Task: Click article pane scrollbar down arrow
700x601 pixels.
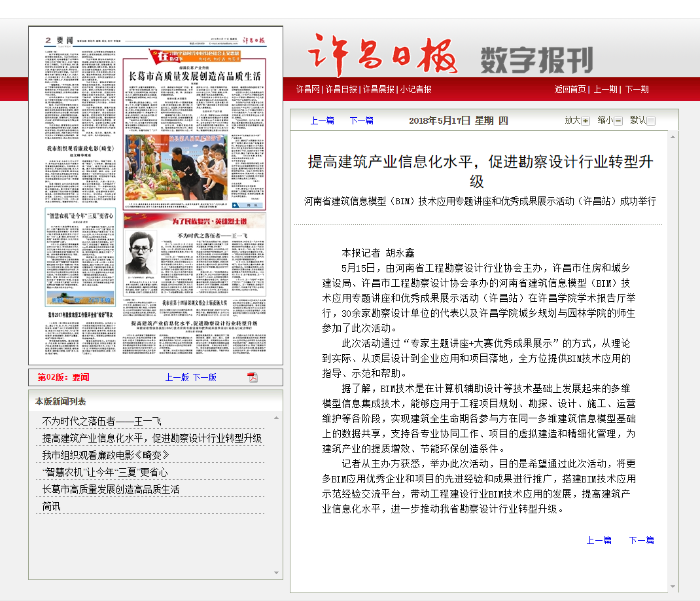Action: [x=672, y=587]
